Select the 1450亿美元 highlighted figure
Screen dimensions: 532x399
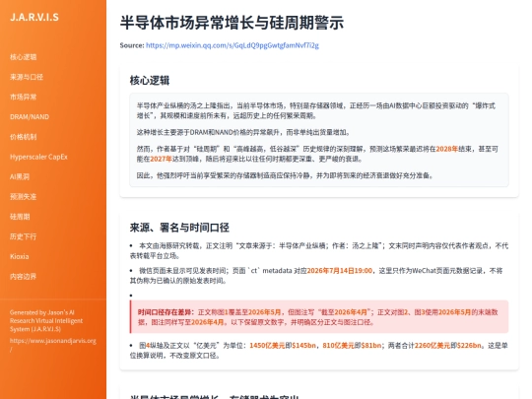coord(267,346)
